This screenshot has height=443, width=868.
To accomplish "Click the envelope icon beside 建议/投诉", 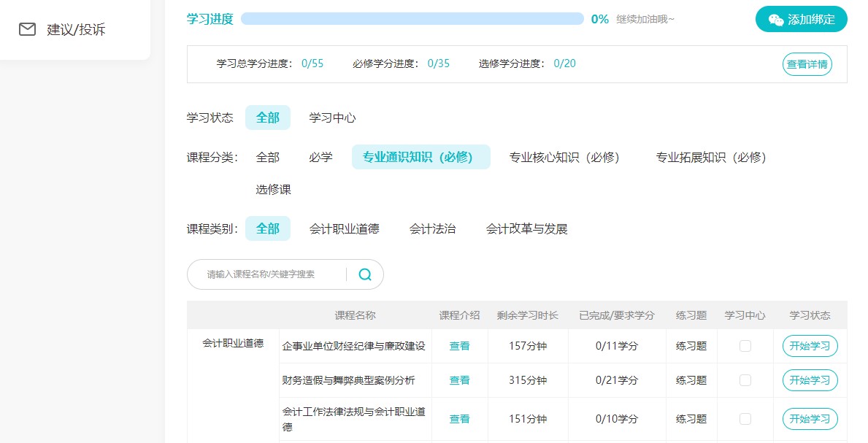I will pos(27,29).
